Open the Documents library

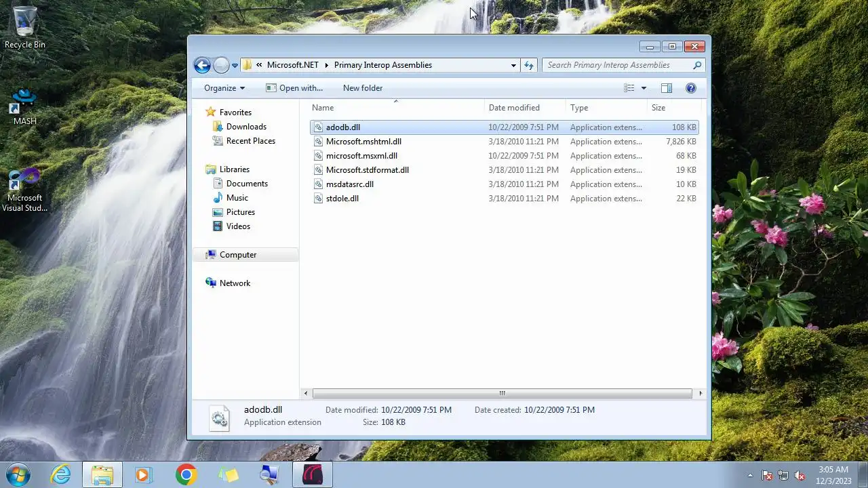(247, 184)
